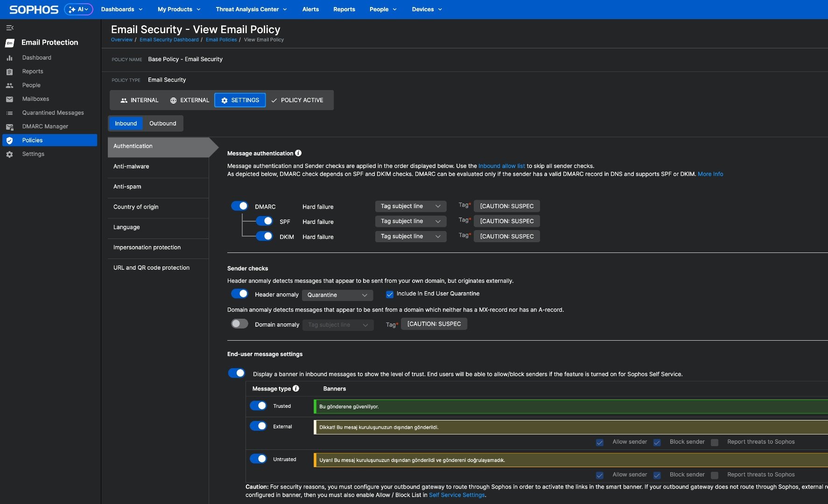Click the Mailboxes envelope icon in sidebar
Screen dimensions: 828x504
point(9,99)
